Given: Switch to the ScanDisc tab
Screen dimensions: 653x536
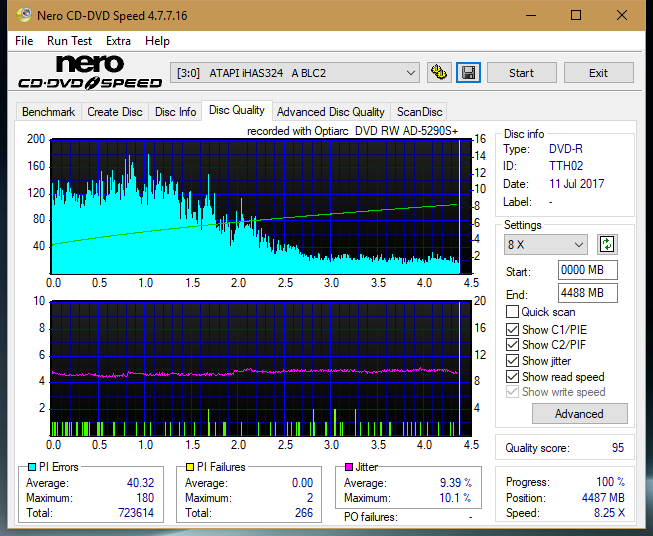Looking at the screenshot, I should [x=419, y=112].
